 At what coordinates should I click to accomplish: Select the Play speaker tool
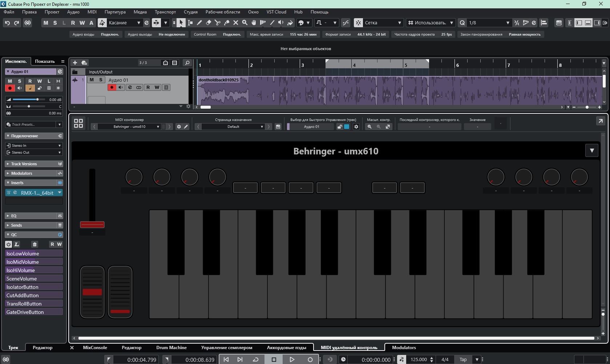(x=281, y=23)
